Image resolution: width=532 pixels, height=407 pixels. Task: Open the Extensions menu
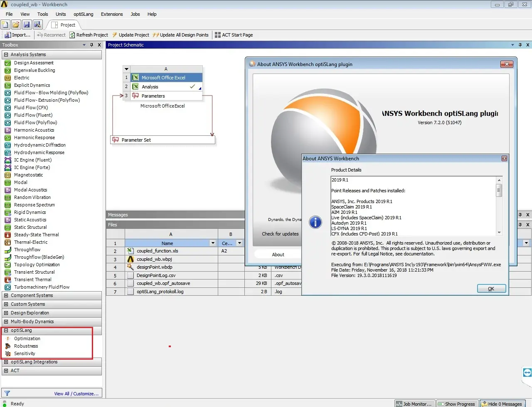click(x=112, y=14)
